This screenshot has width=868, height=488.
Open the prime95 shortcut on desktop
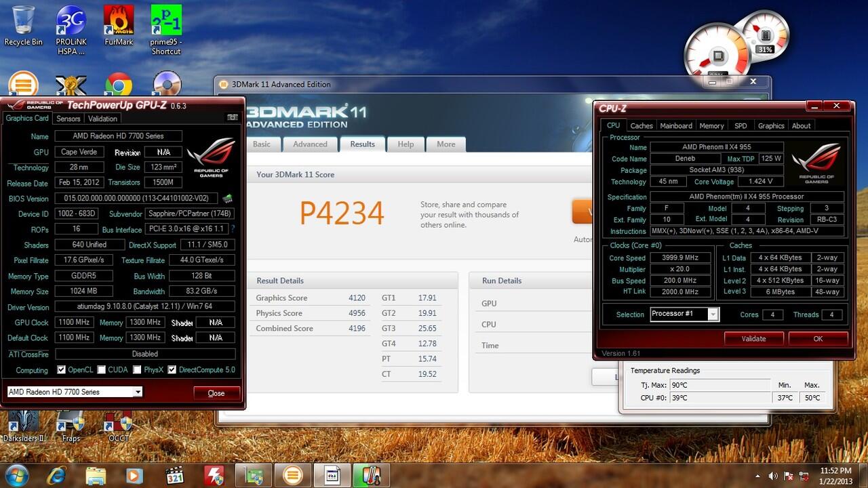pos(166,30)
